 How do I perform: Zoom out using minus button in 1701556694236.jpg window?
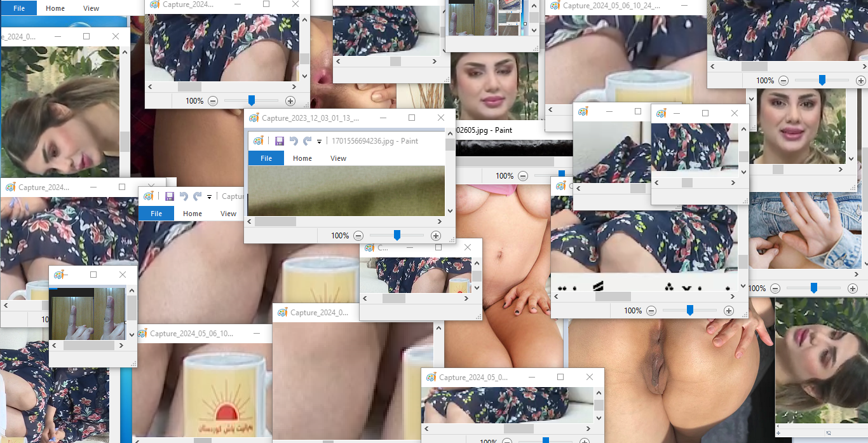coord(358,236)
